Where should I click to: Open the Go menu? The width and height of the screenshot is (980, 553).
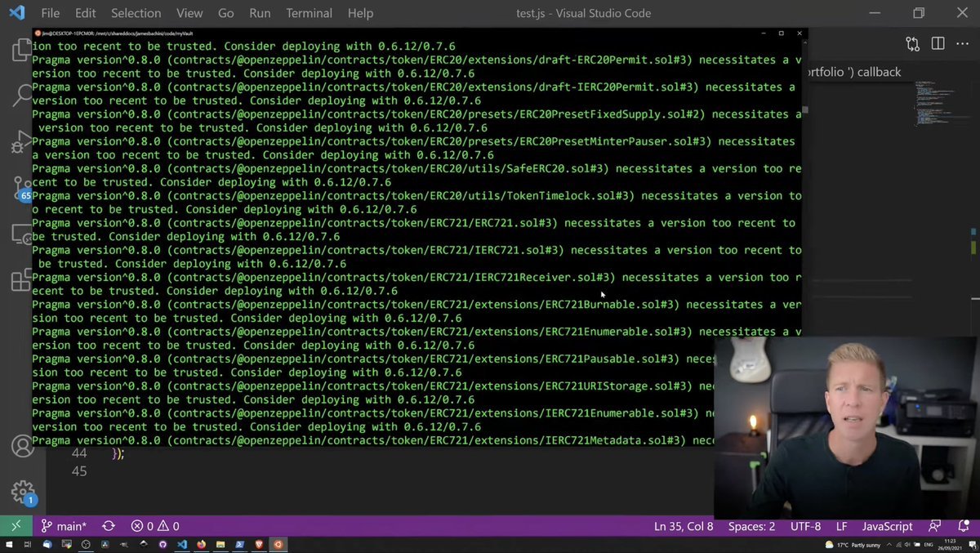tap(226, 13)
